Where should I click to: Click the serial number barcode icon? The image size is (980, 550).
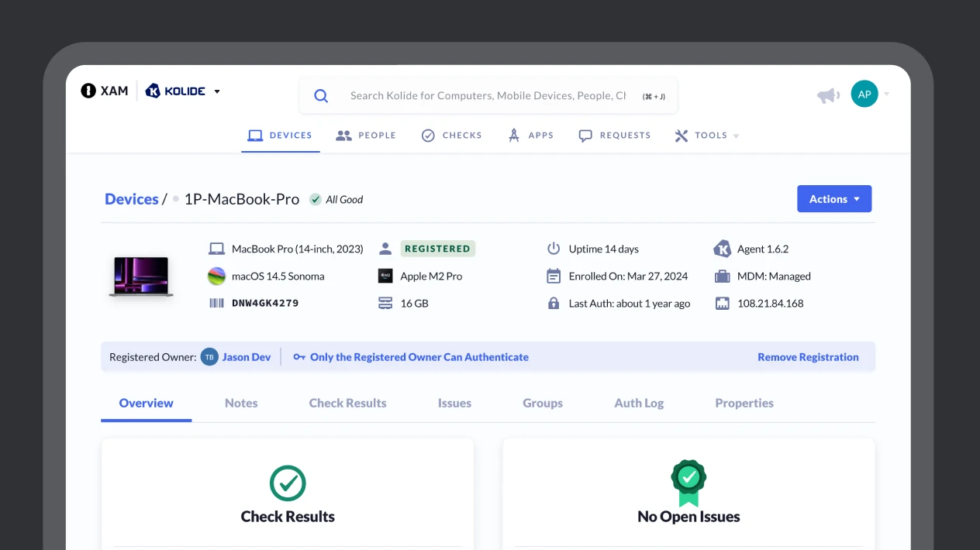click(x=216, y=303)
